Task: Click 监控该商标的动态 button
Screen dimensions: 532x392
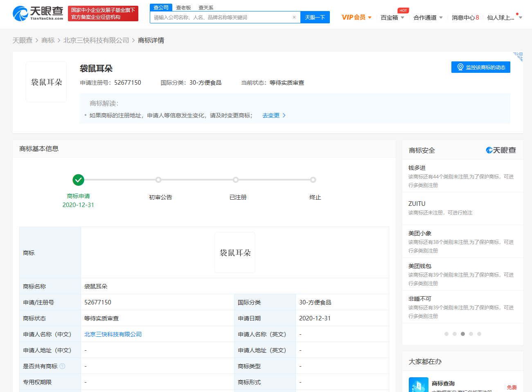Action: [x=481, y=67]
